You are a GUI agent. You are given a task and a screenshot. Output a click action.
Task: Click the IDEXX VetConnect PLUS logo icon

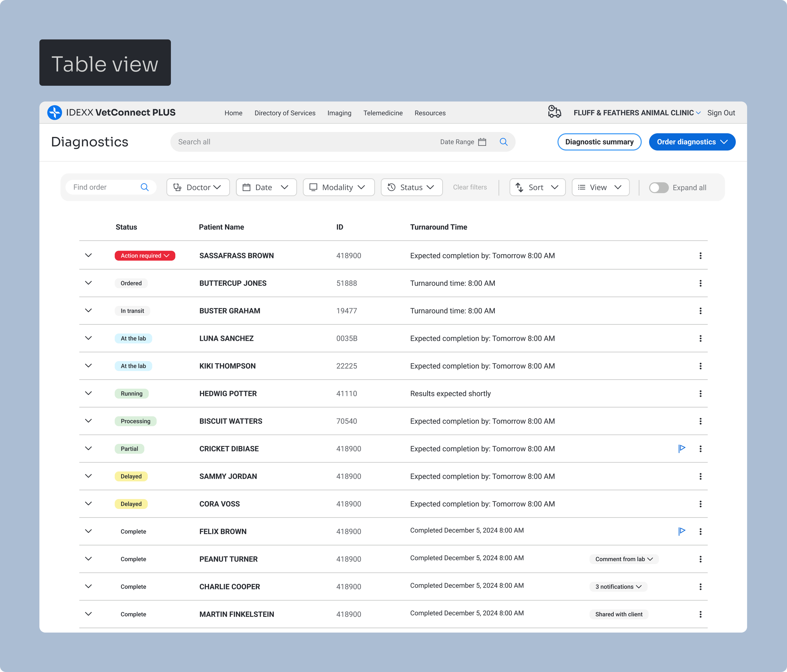pyautogui.click(x=55, y=112)
